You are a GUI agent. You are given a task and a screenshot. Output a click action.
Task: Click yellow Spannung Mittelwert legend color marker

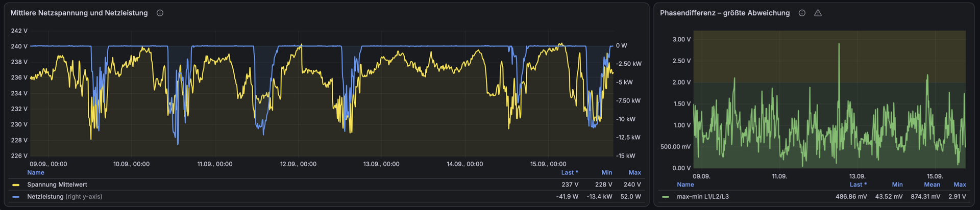coord(16,185)
